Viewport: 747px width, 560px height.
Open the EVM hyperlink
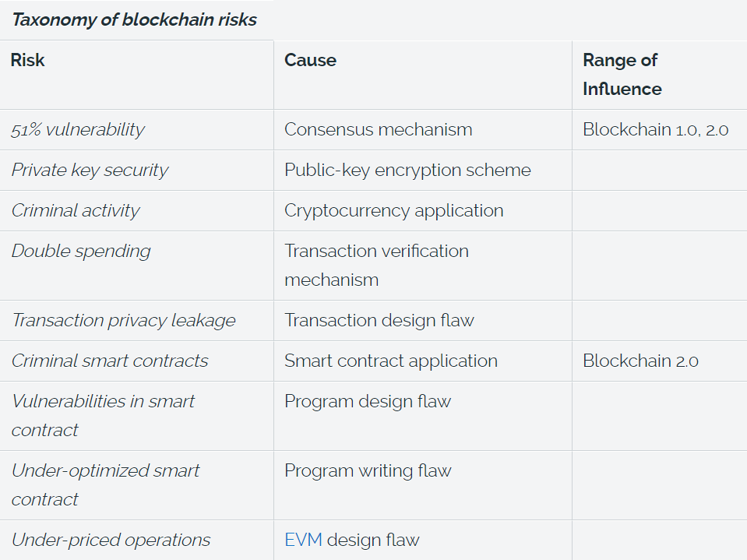[303, 540]
